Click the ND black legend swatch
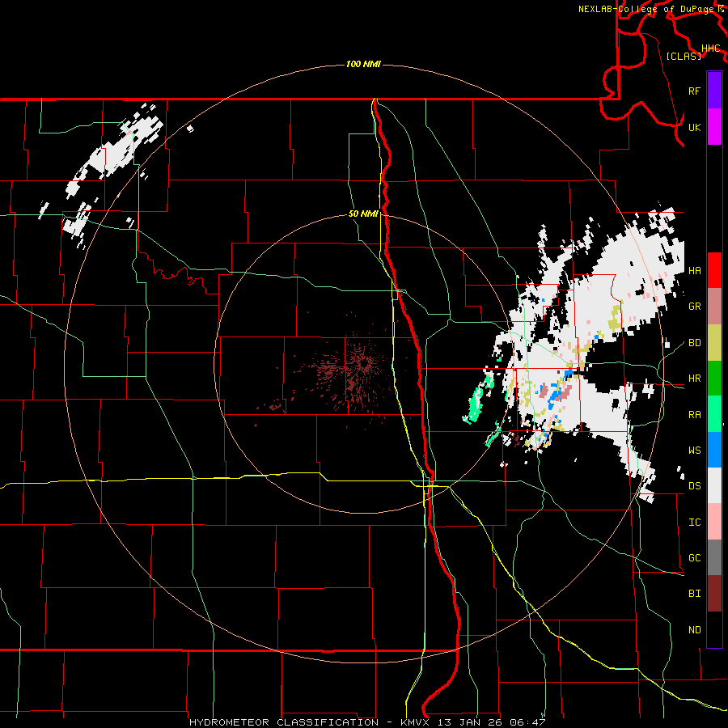The width and height of the screenshot is (728, 728). [x=714, y=629]
